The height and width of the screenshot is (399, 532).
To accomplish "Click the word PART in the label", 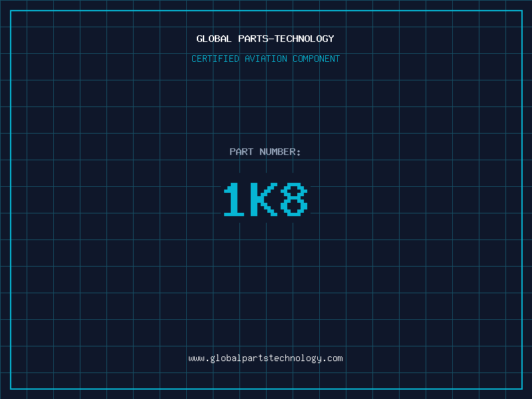I will 241,152.
